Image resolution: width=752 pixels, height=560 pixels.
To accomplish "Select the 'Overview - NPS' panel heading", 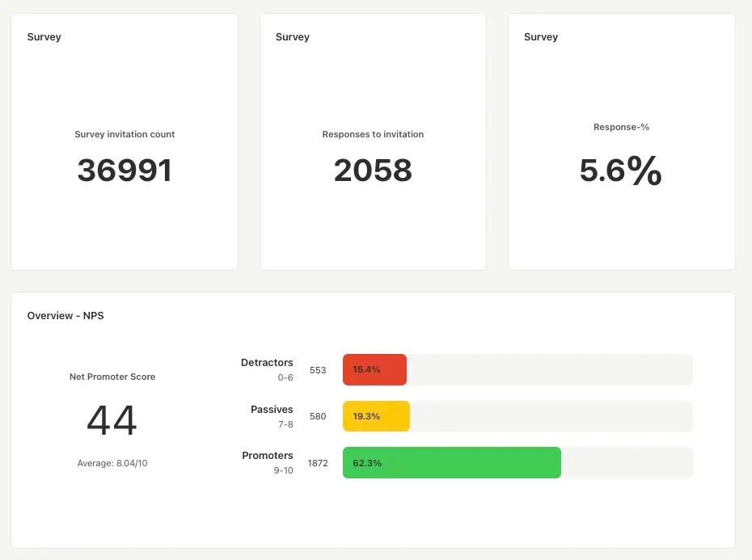I will 65,316.
